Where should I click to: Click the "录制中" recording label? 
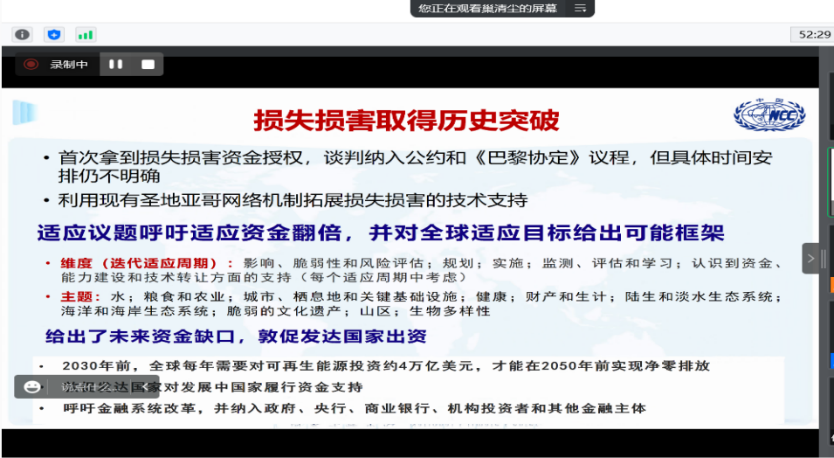(70, 64)
